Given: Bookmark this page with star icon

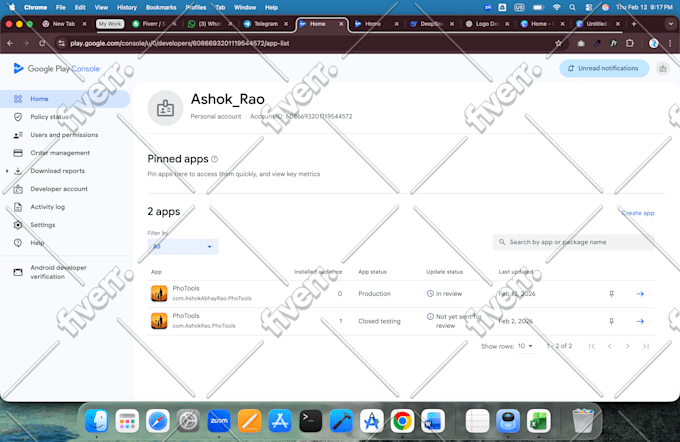Looking at the screenshot, I should coord(559,43).
